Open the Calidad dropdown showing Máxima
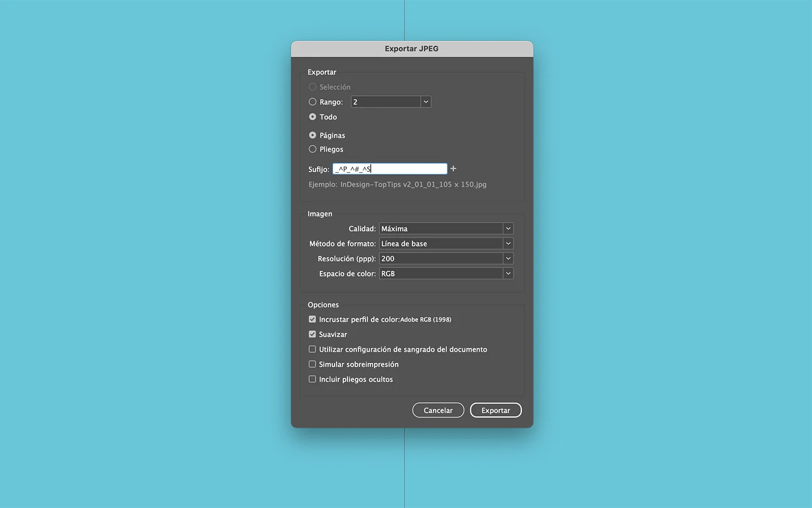Screen dimensions: 812x508 [508, 228]
